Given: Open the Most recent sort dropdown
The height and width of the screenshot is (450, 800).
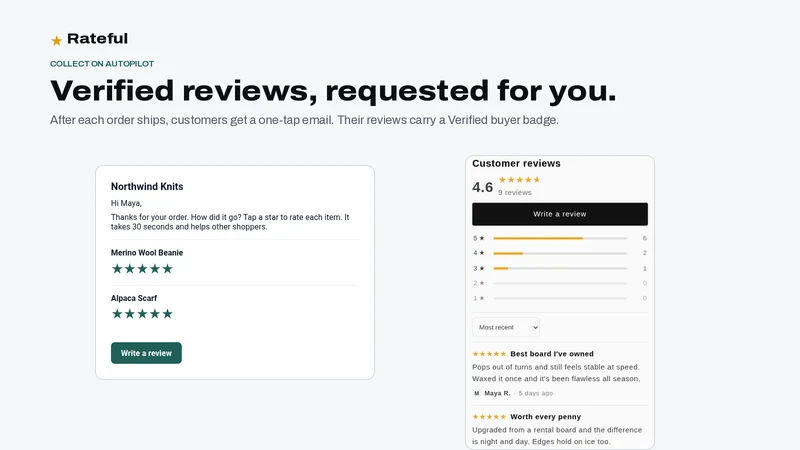Looking at the screenshot, I should 506,328.
